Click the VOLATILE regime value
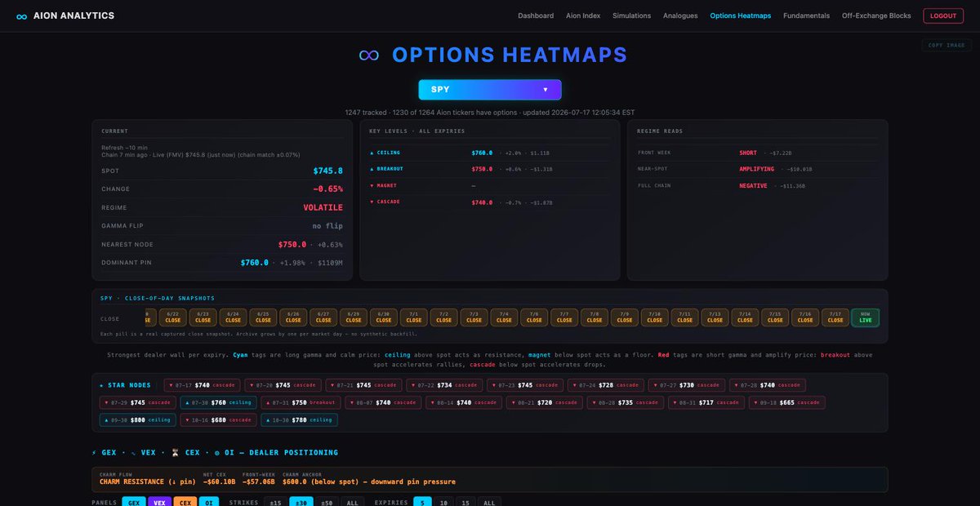 [323, 207]
